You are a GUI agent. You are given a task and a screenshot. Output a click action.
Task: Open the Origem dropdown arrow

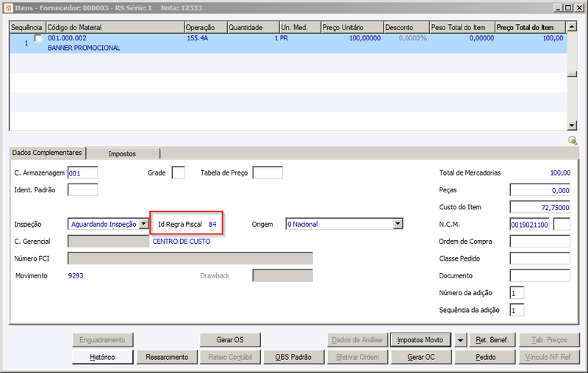click(x=398, y=224)
